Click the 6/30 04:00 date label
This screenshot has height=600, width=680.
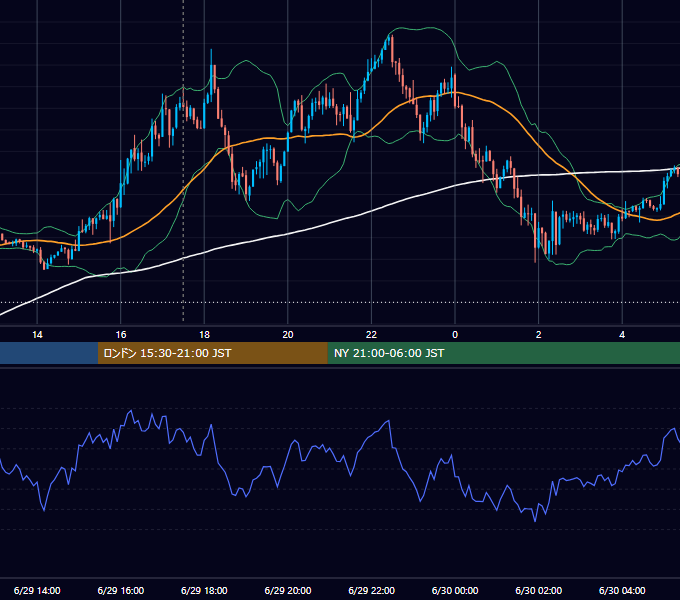pos(622,590)
